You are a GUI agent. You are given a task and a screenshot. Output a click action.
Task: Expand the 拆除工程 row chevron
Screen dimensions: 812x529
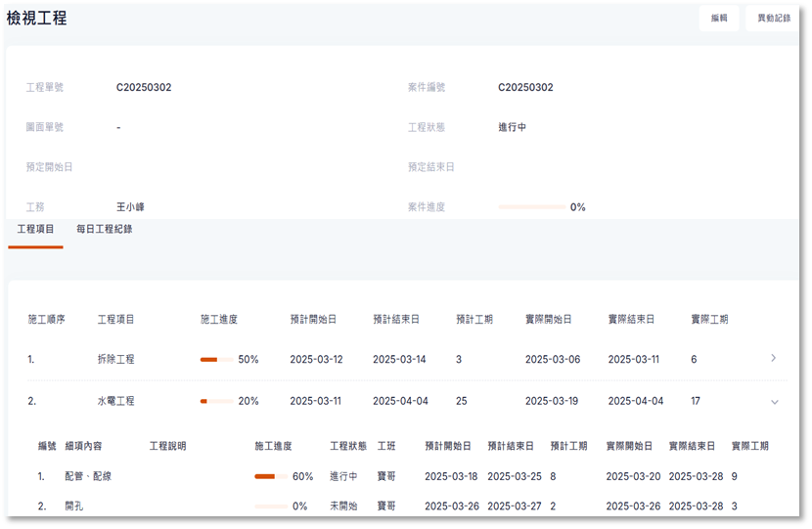774,359
